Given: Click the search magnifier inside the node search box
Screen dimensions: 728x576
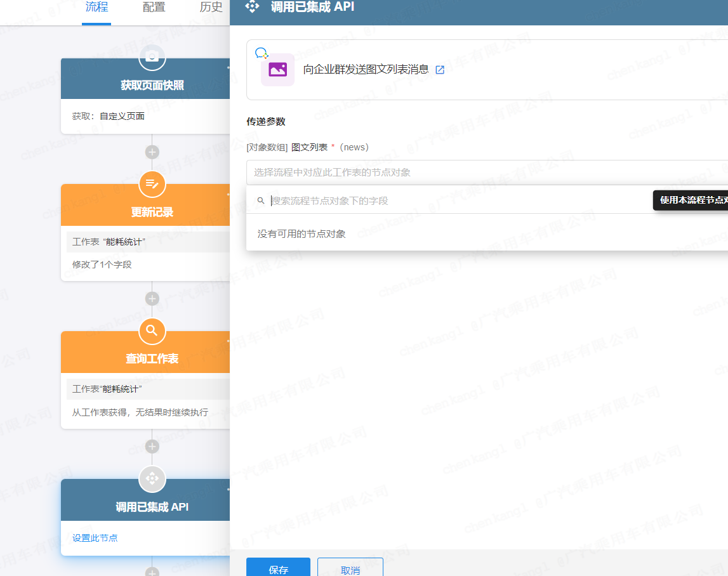Looking at the screenshot, I should tap(261, 200).
